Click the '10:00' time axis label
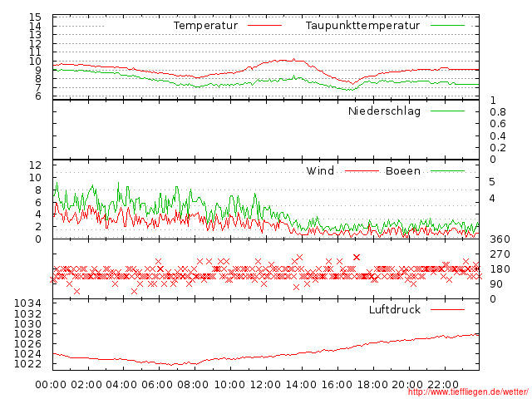Image resolution: width=532 pixels, height=399 pixels. 229,385
